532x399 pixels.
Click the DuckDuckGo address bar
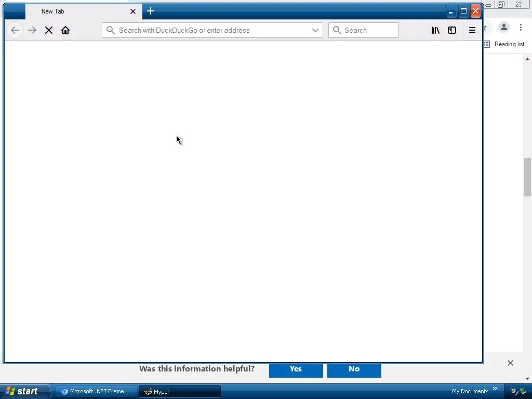pyautogui.click(x=212, y=30)
